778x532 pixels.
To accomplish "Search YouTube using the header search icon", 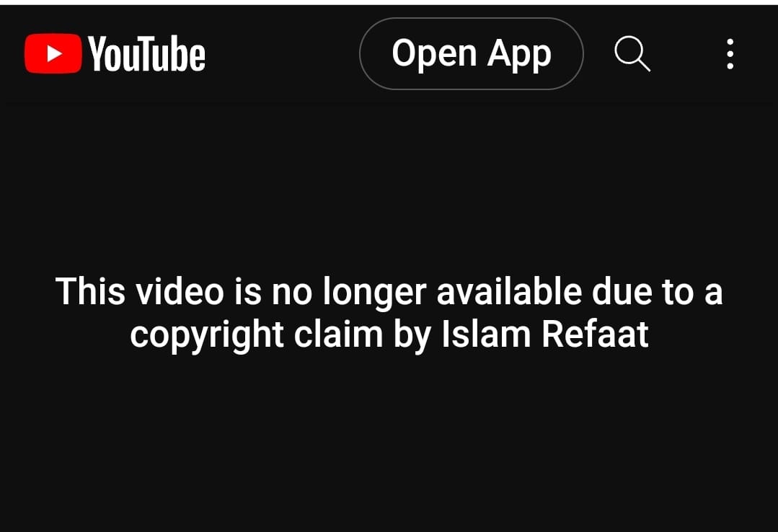I will [632, 53].
